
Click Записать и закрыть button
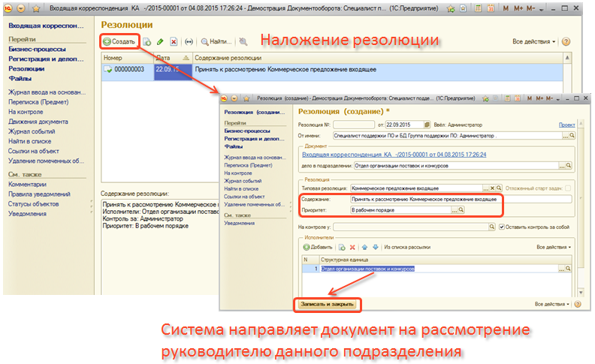point(326,305)
